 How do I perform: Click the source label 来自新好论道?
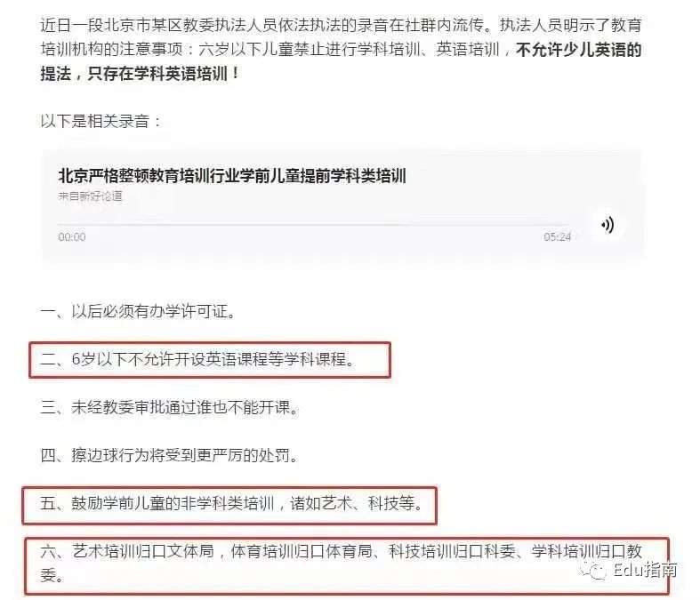(90, 196)
